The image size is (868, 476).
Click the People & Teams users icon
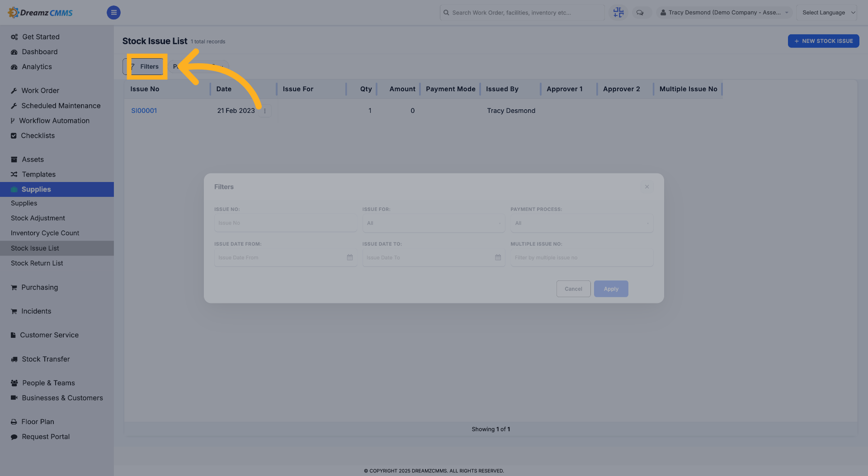[x=14, y=383]
